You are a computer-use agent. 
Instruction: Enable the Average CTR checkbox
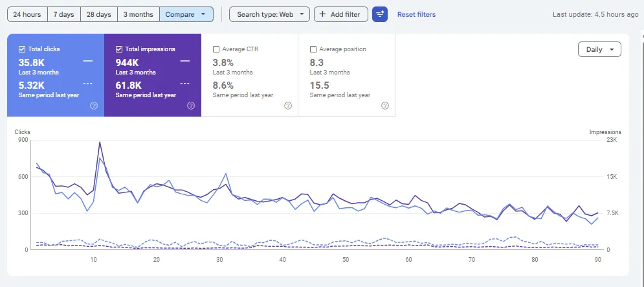click(216, 49)
